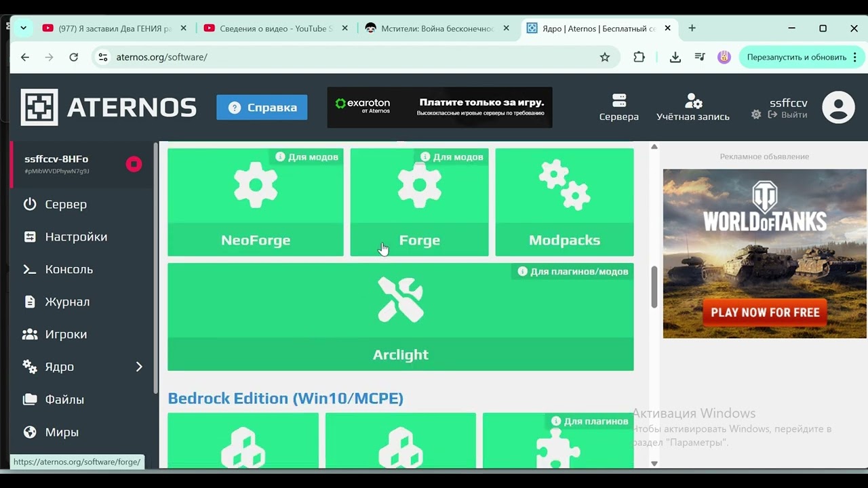
Task: Click the red stop server icon
Action: click(x=134, y=164)
